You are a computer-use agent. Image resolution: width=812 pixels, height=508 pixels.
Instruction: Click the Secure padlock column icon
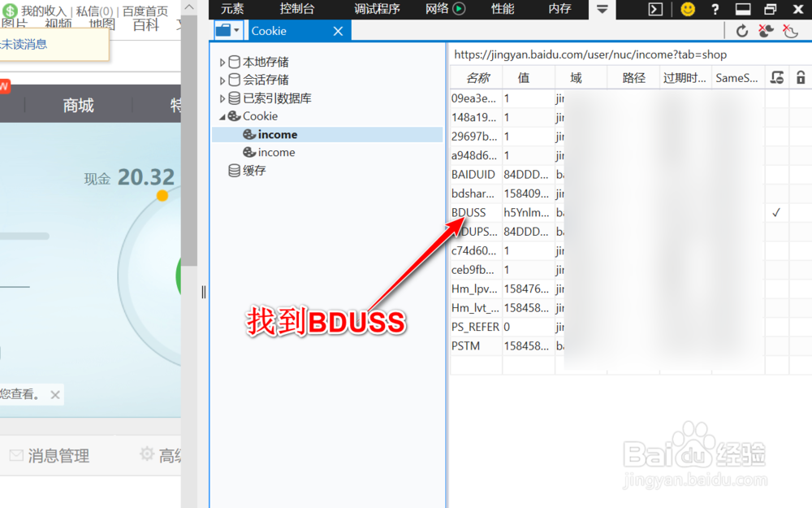pyautogui.click(x=801, y=78)
